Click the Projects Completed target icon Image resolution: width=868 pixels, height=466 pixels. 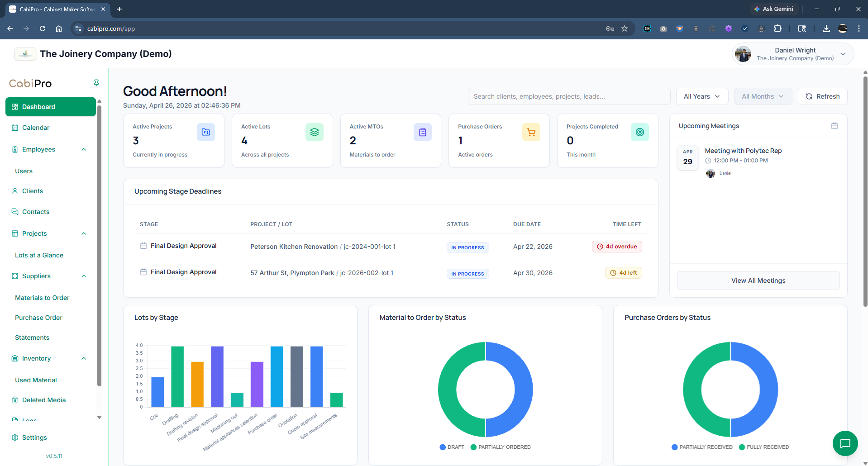click(639, 132)
